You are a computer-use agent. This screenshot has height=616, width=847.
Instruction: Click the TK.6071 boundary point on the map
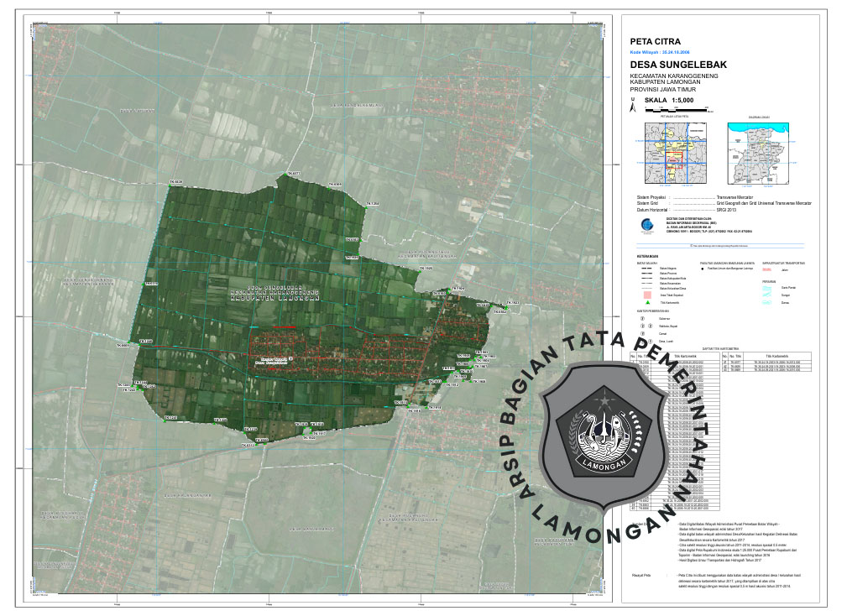pos(293,174)
